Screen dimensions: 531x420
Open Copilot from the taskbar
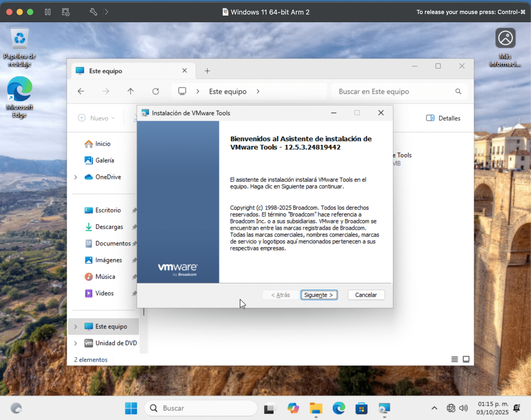[x=292, y=408]
